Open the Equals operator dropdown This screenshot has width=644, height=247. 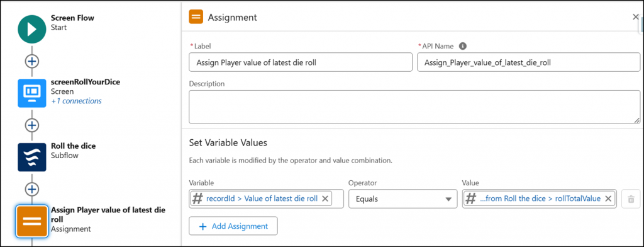tap(403, 199)
